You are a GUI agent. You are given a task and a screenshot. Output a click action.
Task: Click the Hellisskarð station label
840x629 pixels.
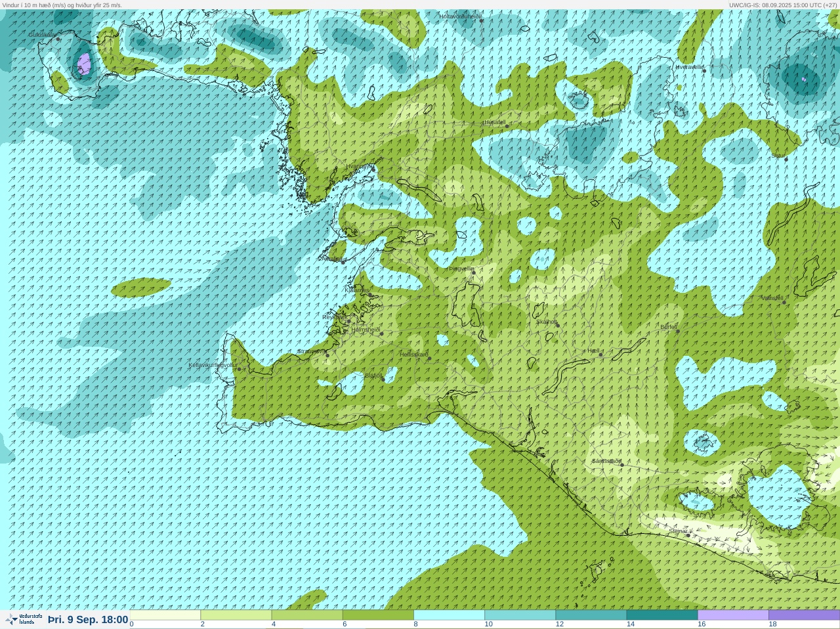click(x=414, y=355)
